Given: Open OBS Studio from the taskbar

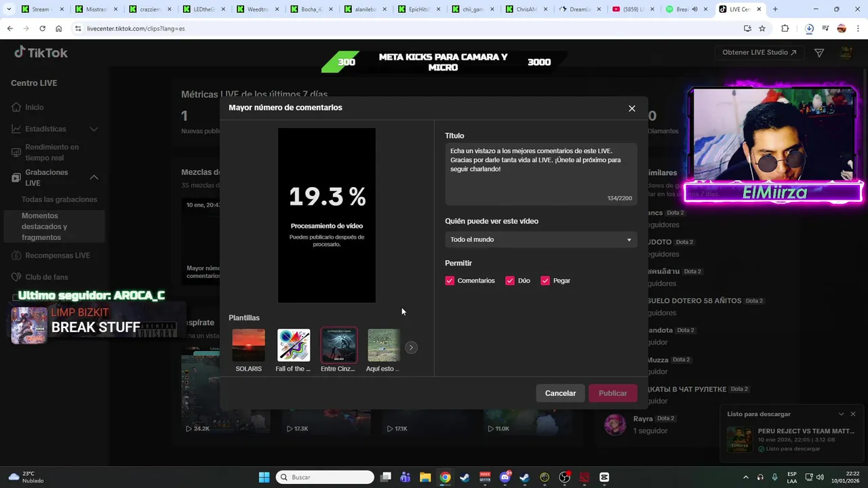Looking at the screenshot, I should pyautogui.click(x=564, y=477).
